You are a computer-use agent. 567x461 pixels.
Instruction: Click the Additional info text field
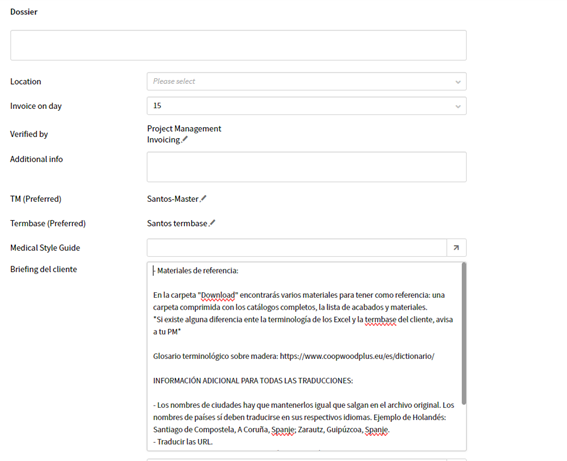pos(307,167)
